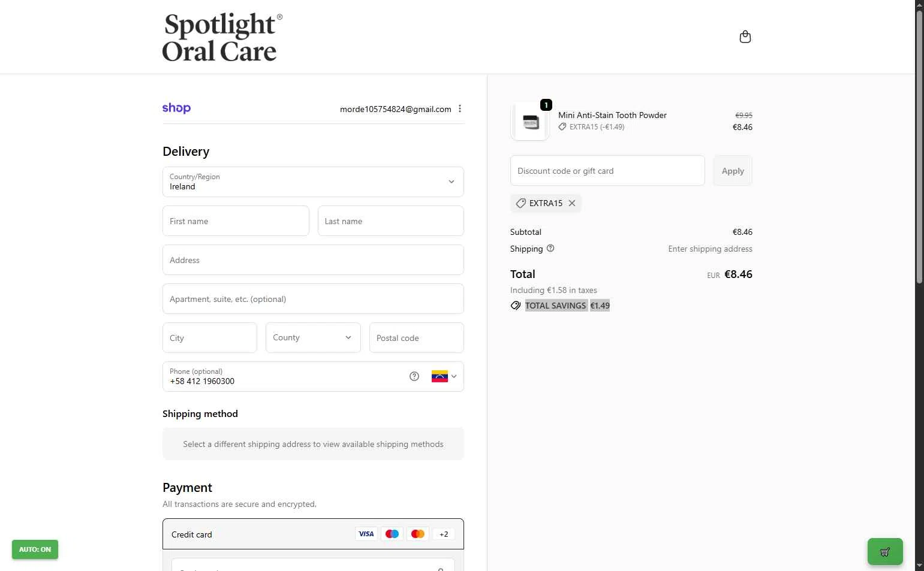Click the 'Enter shipping address' text

pyautogui.click(x=711, y=249)
